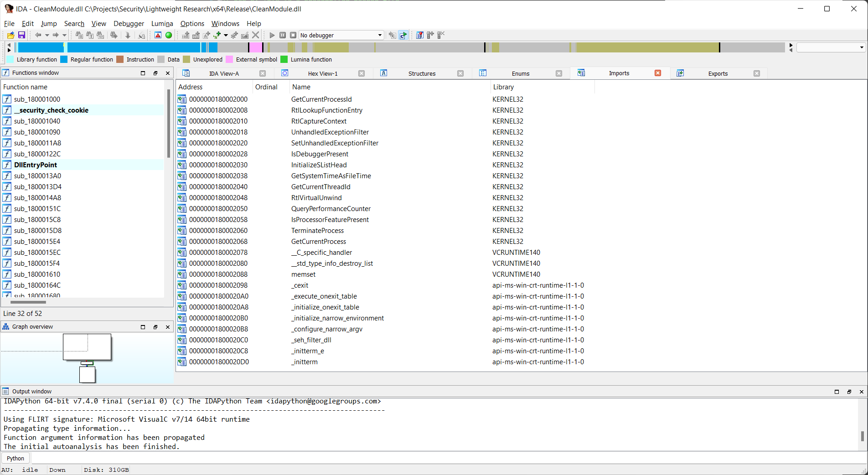Click the Save database icon
Screen dimensions: 868x475
(x=21, y=35)
